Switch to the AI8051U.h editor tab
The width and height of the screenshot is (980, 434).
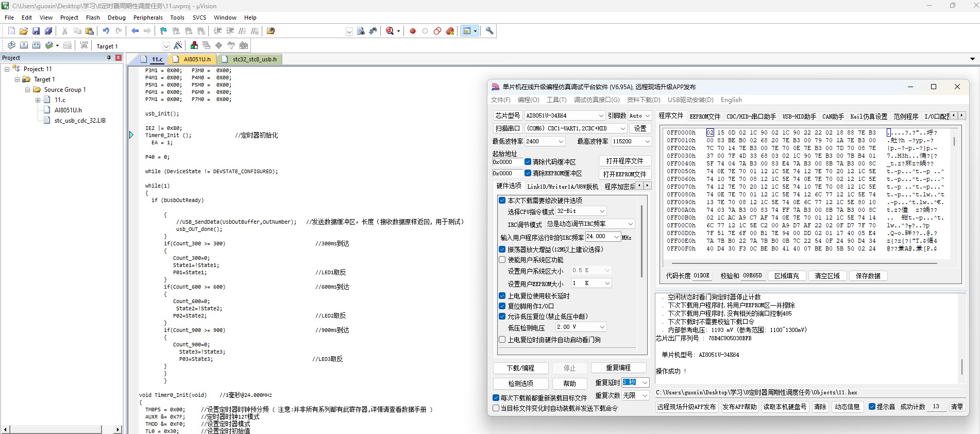pyautogui.click(x=192, y=59)
